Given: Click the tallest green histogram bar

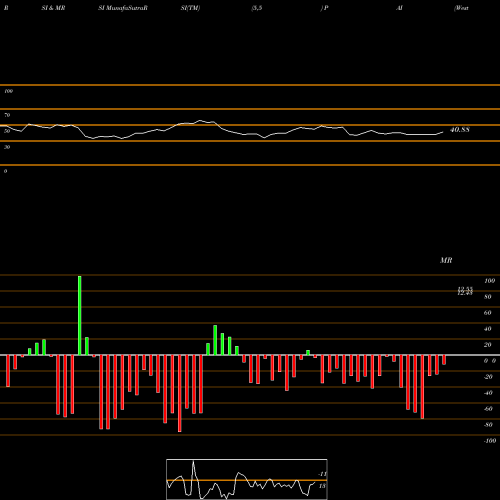Looking at the screenshot, I should click(x=80, y=315).
